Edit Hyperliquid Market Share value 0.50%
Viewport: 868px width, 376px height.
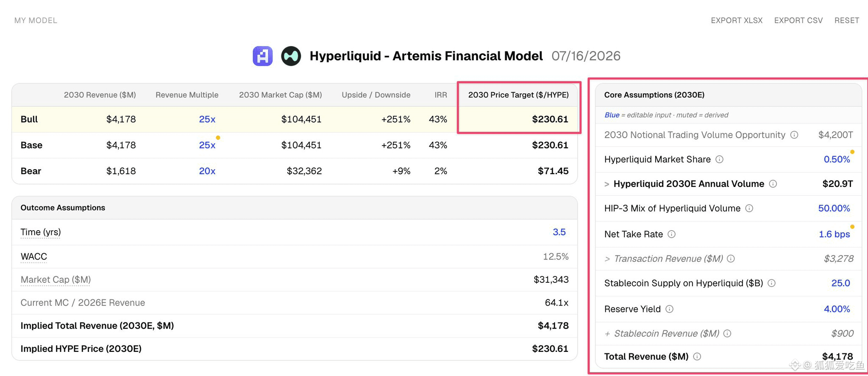pyautogui.click(x=837, y=159)
